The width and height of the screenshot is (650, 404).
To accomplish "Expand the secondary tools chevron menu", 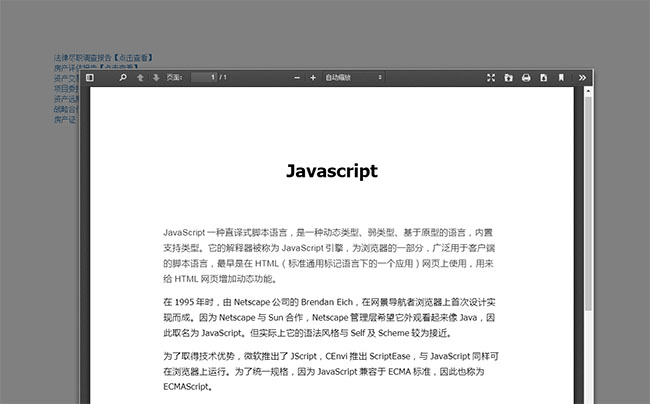I will coord(583,77).
